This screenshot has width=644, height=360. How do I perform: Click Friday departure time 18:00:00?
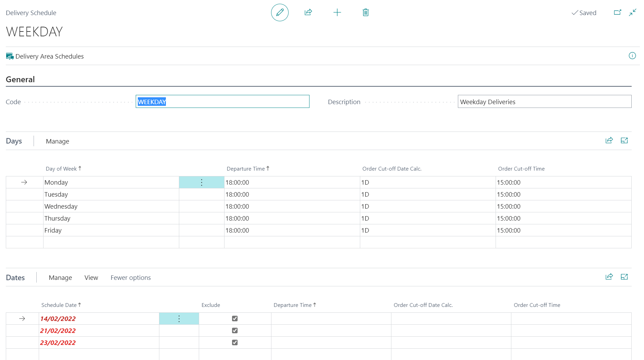click(x=292, y=230)
